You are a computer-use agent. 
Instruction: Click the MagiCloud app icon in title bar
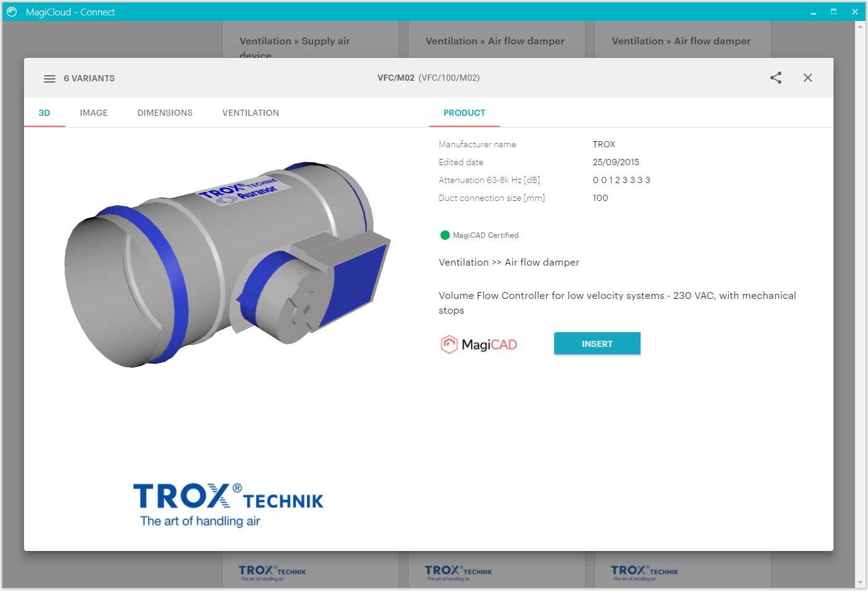click(x=12, y=12)
